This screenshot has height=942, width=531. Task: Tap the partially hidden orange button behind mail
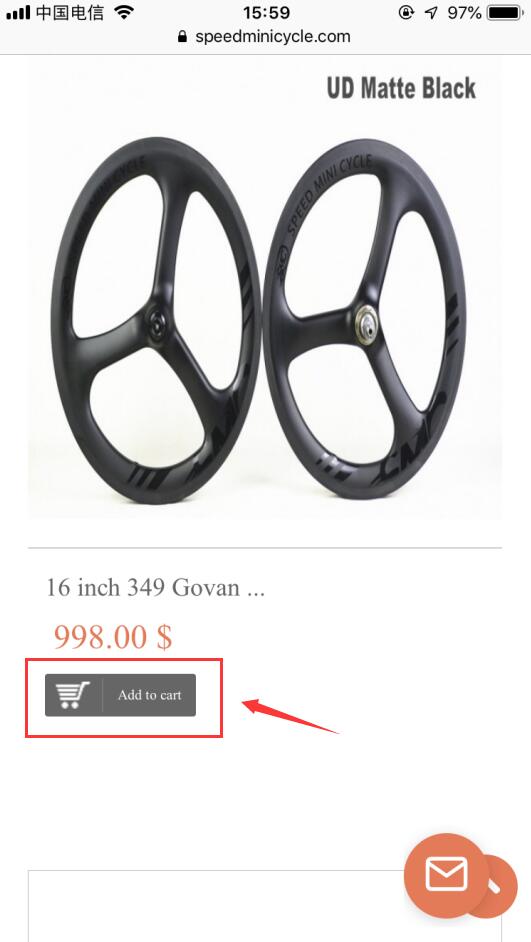pyautogui.click(x=500, y=887)
